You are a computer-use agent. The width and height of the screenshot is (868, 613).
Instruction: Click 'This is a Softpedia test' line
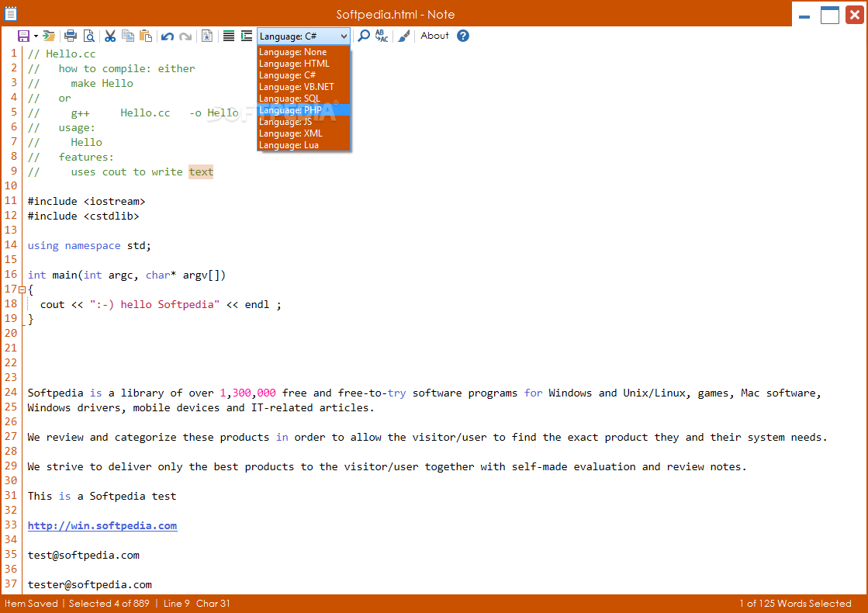(x=102, y=496)
